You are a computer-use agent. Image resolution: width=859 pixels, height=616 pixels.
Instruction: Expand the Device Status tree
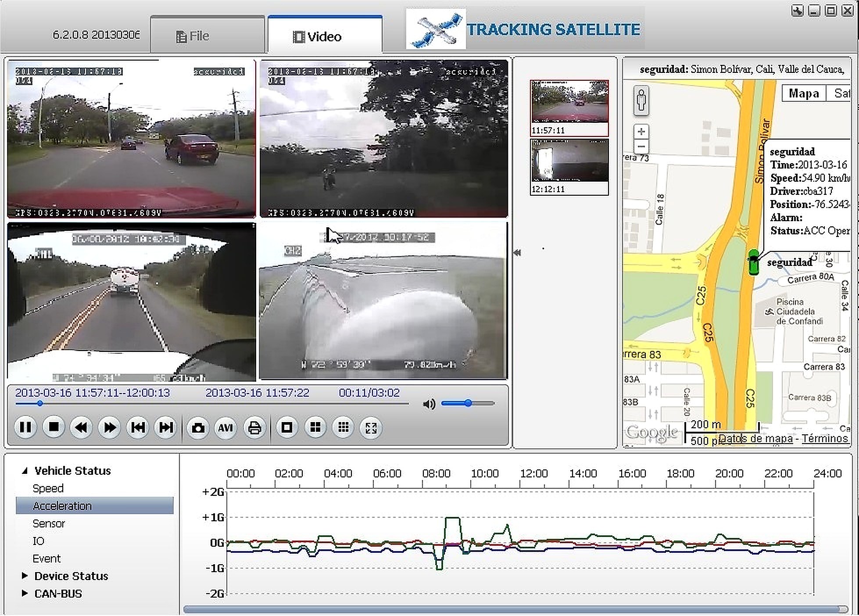pyautogui.click(x=25, y=576)
